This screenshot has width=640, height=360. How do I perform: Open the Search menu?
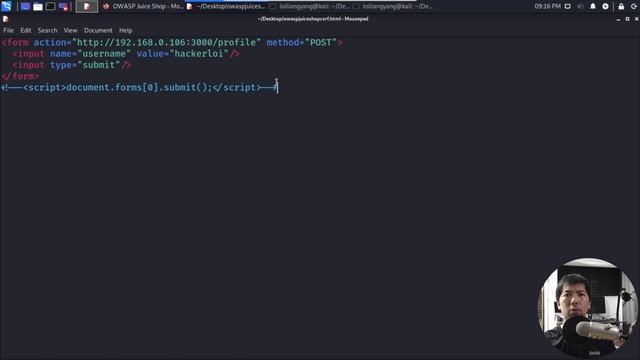[47, 31]
